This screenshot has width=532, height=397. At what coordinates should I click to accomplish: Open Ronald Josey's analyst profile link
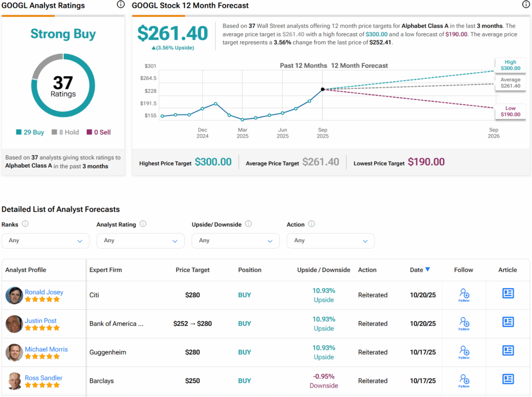coord(44,292)
